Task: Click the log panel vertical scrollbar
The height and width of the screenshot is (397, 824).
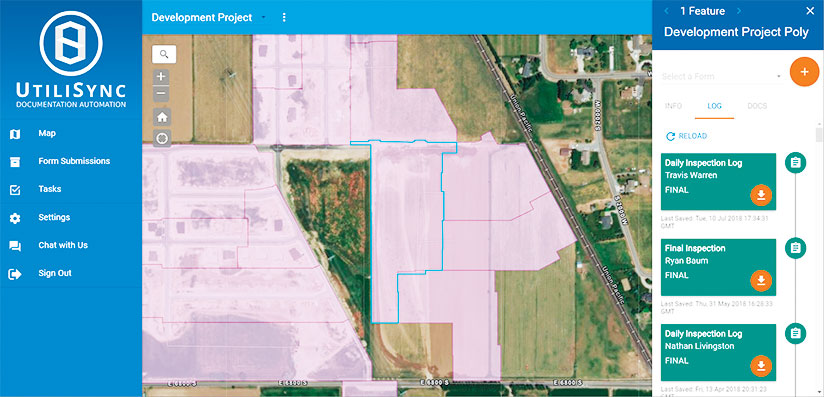Action: pyautogui.click(x=819, y=135)
